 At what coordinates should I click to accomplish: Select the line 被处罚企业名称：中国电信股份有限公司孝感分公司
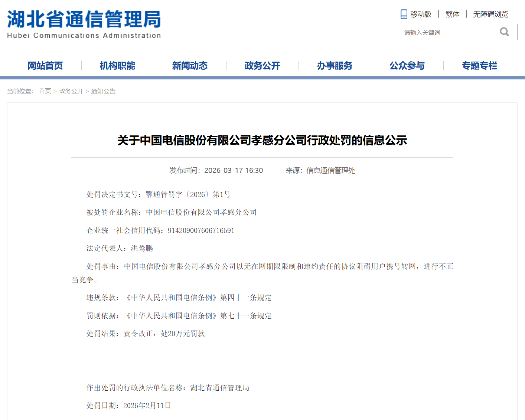(172, 212)
